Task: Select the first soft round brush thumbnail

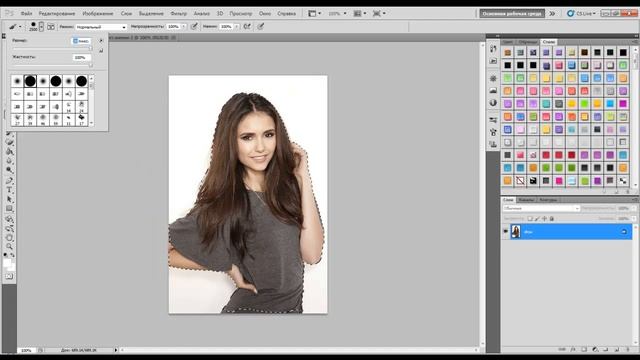Action: tap(17, 81)
